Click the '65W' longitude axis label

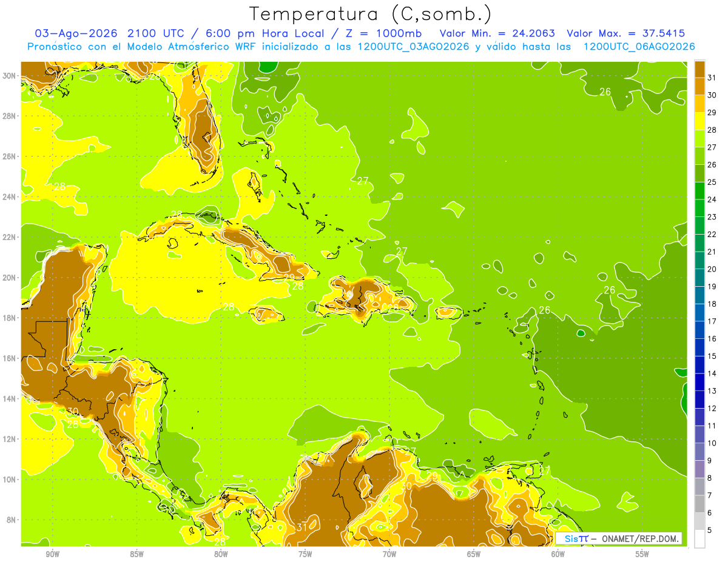click(x=474, y=554)
